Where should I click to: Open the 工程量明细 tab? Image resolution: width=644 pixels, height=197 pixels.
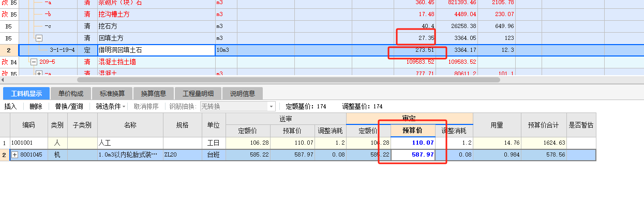[x=199, y=94]
